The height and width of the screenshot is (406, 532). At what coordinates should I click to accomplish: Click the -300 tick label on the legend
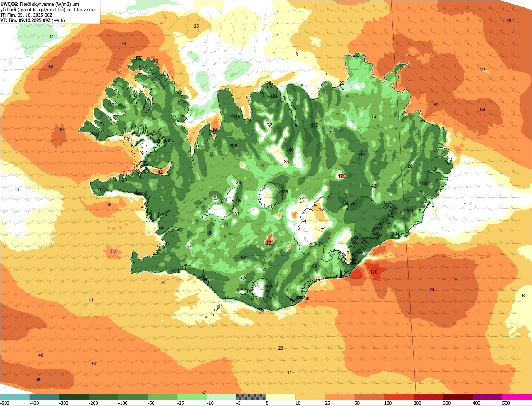64,403
